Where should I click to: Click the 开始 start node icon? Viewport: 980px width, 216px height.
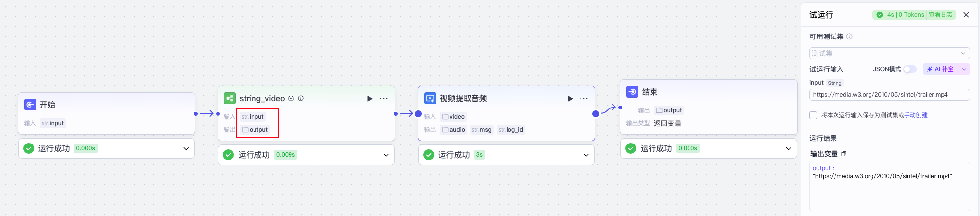[30, 105]
